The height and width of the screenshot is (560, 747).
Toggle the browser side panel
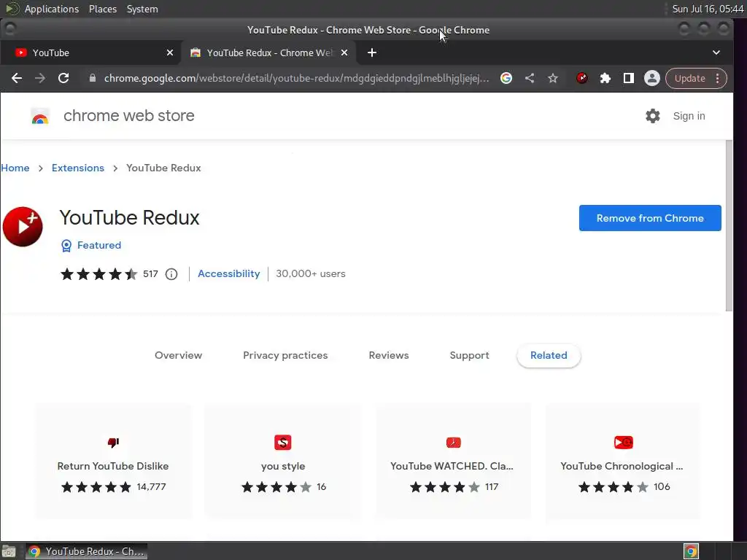pyautogui.click(x=628, y=78)
